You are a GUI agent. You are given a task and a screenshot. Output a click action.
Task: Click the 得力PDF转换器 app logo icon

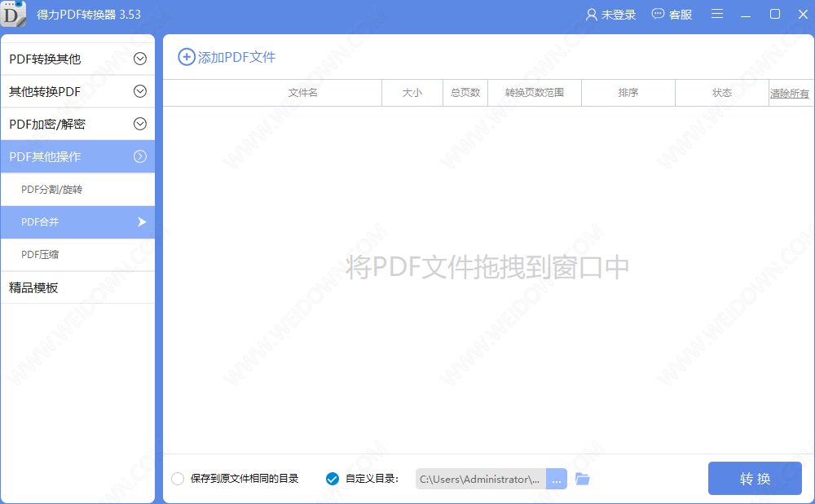pos(13,14)
